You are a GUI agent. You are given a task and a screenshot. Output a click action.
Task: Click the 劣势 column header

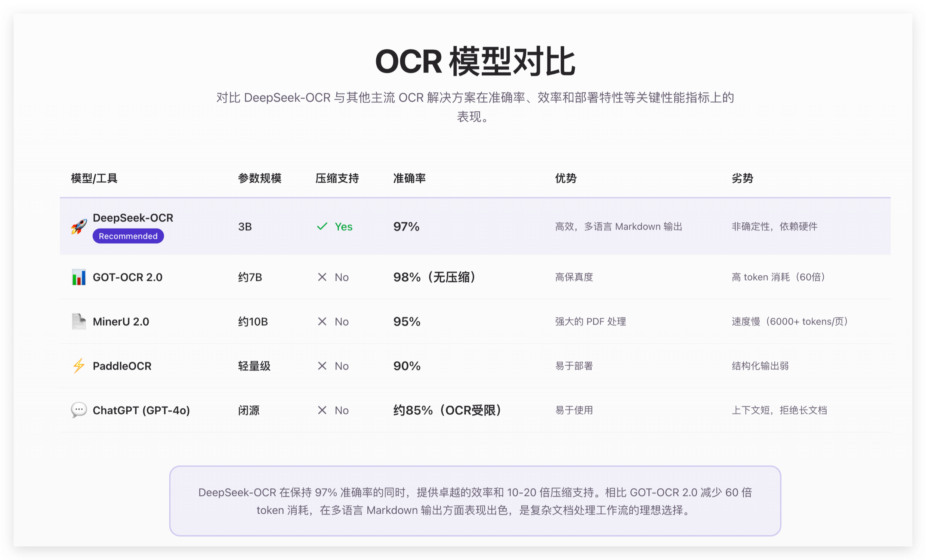pyautogui.click(x=742, y=179)
